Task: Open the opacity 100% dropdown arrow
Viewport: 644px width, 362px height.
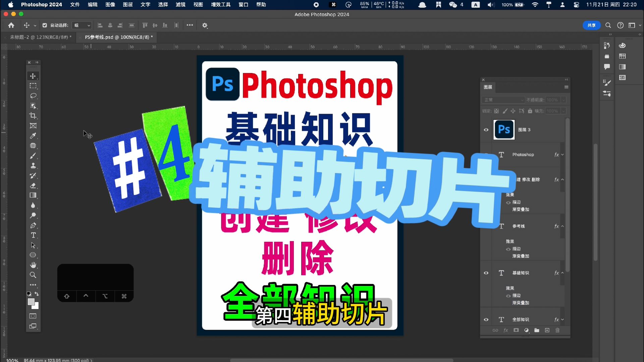Action: point(563,100)
